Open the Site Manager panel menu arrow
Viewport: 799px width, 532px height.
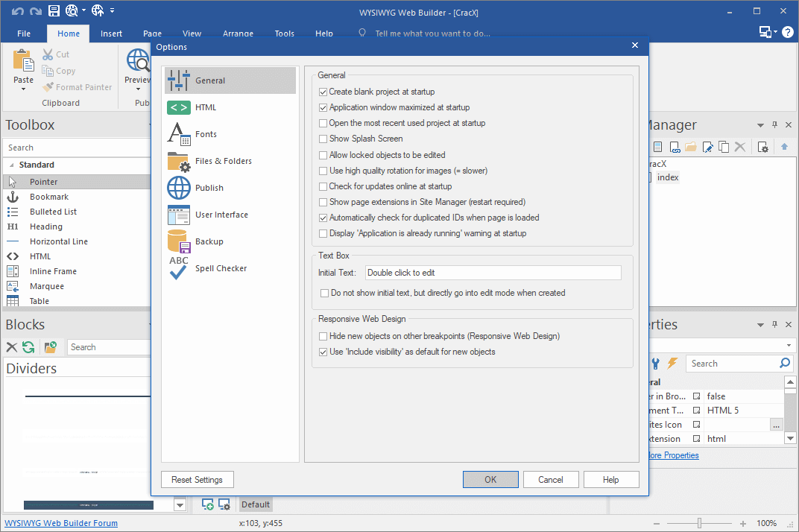point(760,125)
